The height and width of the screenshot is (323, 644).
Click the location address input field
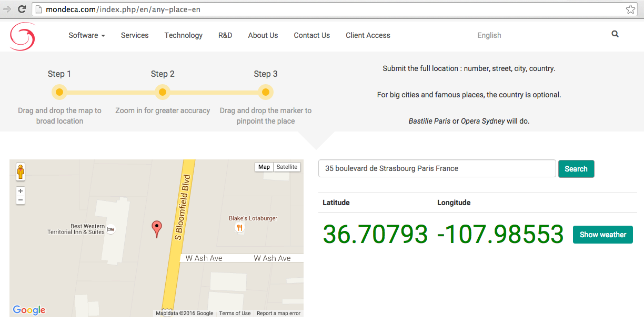(437, 168)
